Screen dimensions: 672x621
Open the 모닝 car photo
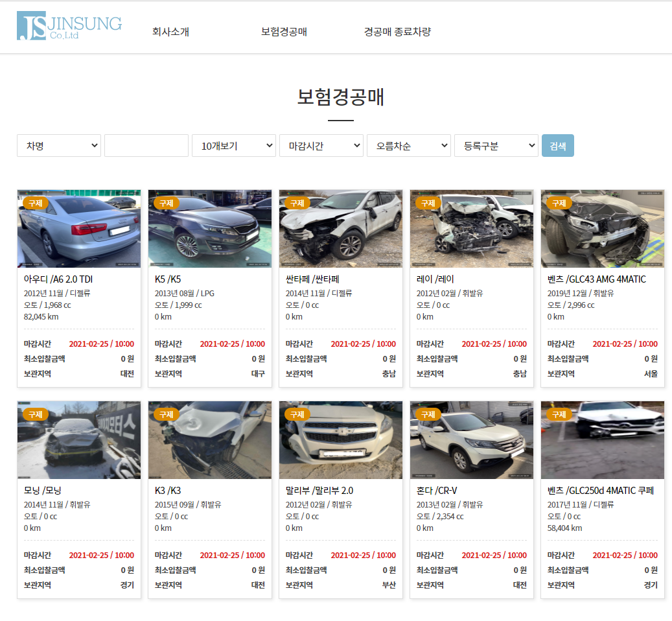click(x=79, y=440)
